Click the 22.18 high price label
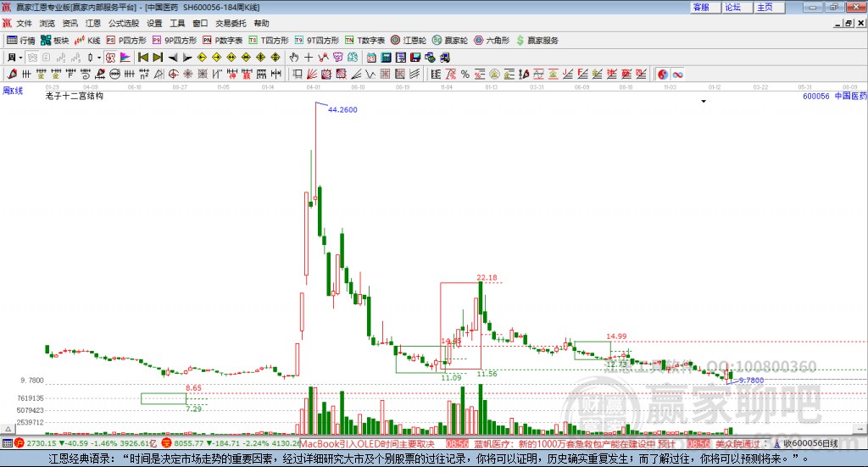 click(487, 278)
